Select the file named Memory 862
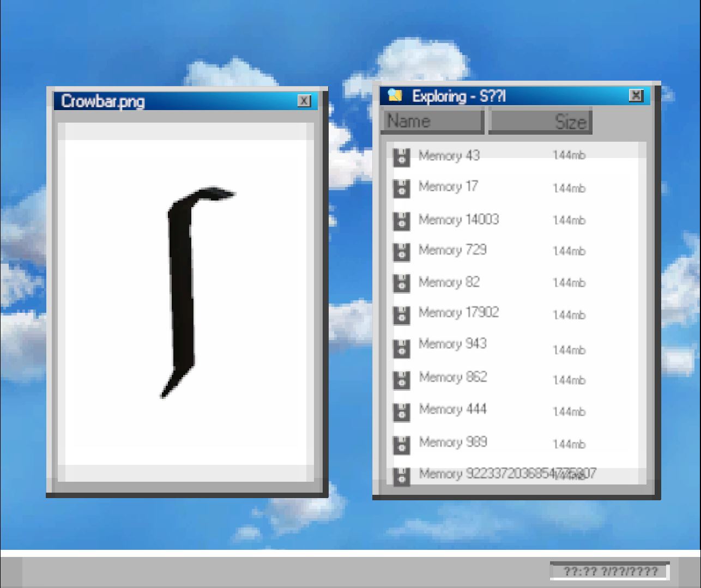 pyautogui.click(x=453, y=377)
